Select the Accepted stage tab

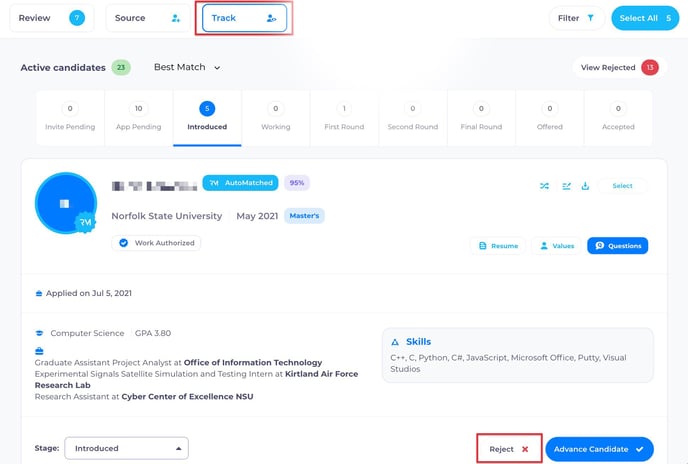[x=618, y=118]
